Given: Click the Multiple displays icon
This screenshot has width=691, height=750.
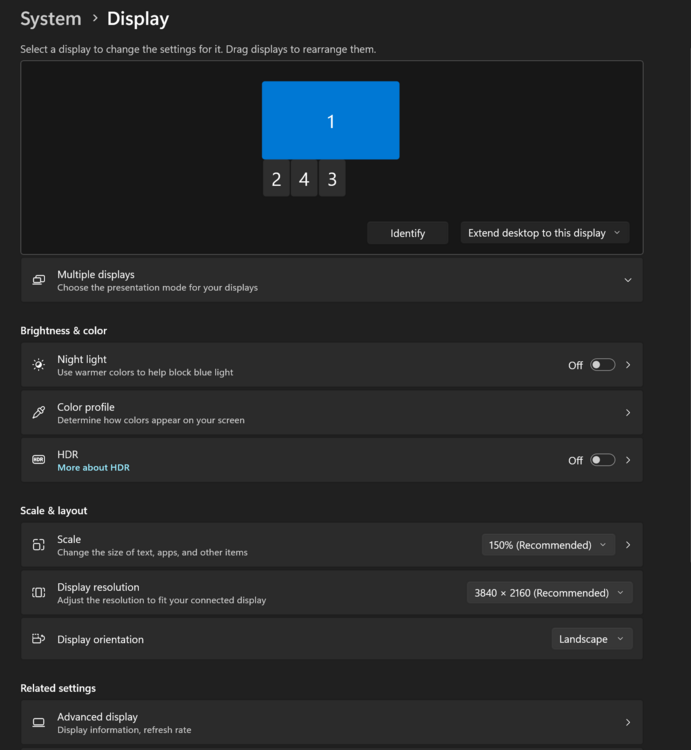Looking at the screenshot, I should 38,280.
